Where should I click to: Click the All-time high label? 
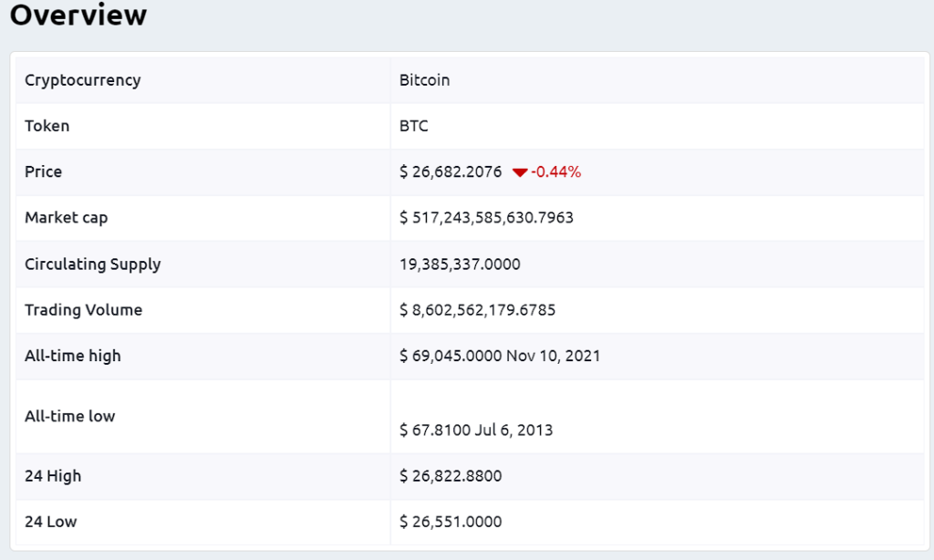(x=72, y=356)
